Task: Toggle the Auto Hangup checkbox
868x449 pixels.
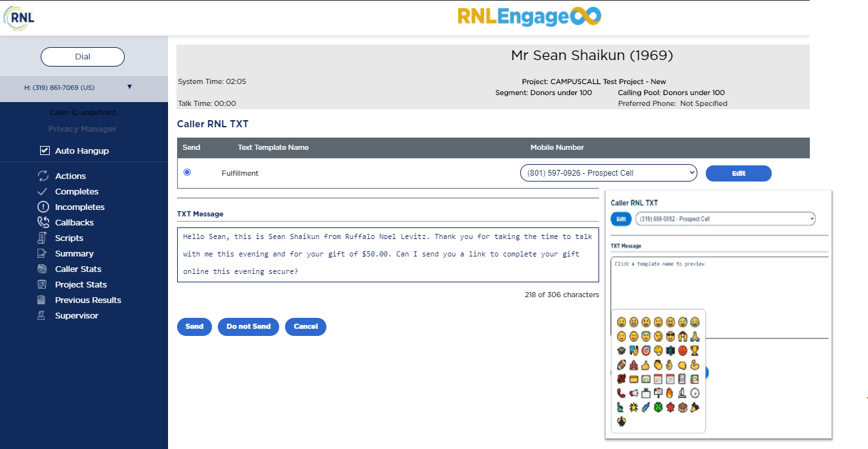Action: pos(45,151)
